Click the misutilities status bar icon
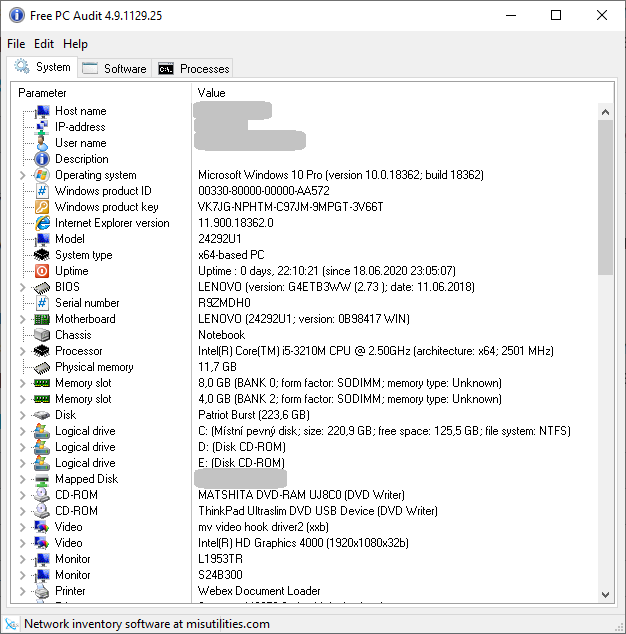The image size is (626, 634). (12, 624)
